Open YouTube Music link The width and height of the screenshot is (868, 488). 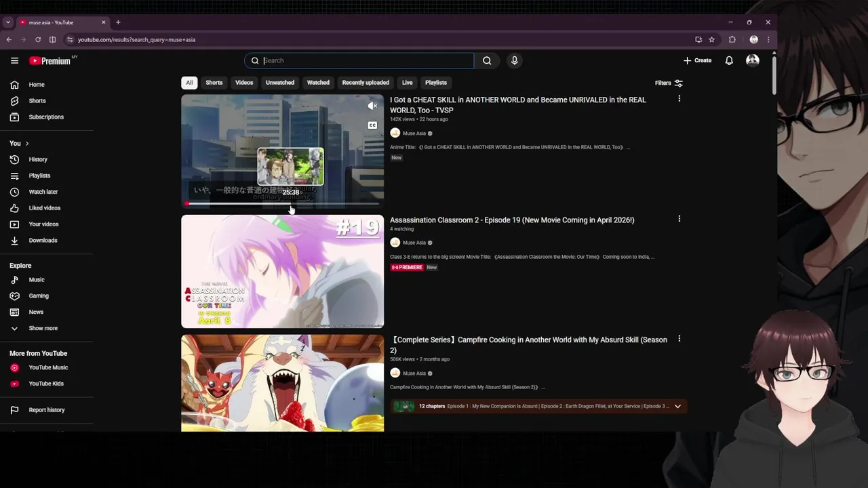coord(48,367)
